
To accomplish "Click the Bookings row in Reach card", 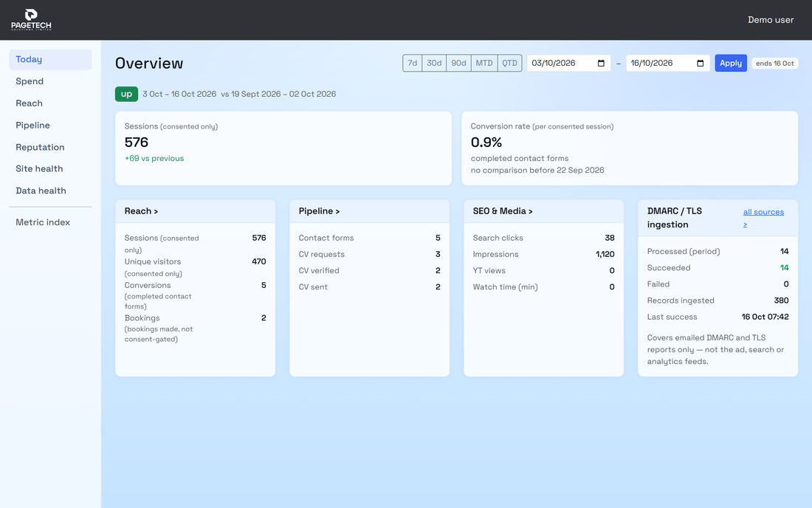I will [x=195, y=329].
